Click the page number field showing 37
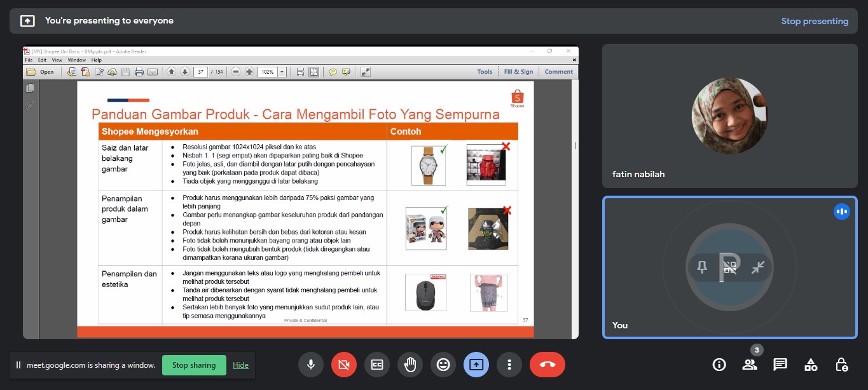Viewport: 868px width, 390px height. 201,72
